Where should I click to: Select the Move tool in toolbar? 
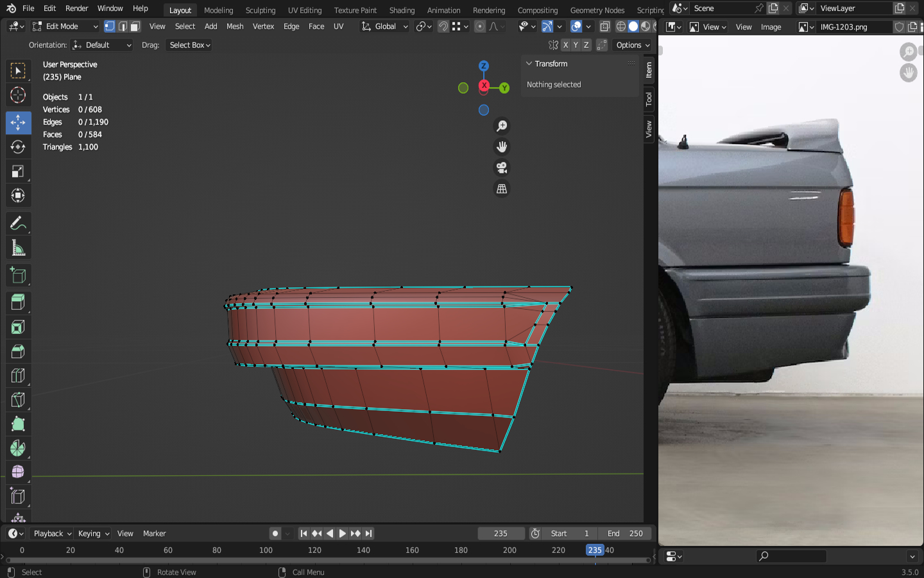pyautogui.click(x=18, y=123)
